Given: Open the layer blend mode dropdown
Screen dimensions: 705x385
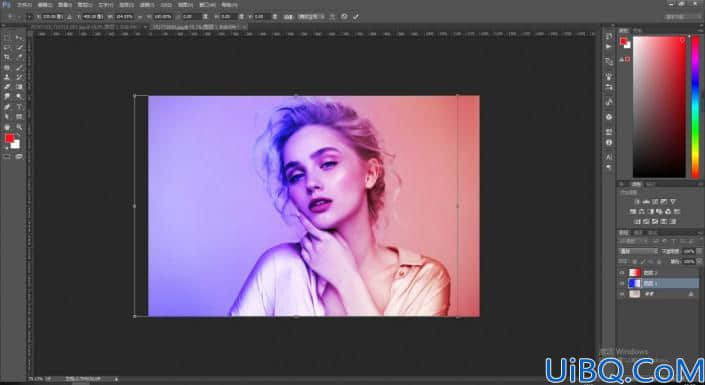Looking at the screenshot, I should [x=638, y=251].
